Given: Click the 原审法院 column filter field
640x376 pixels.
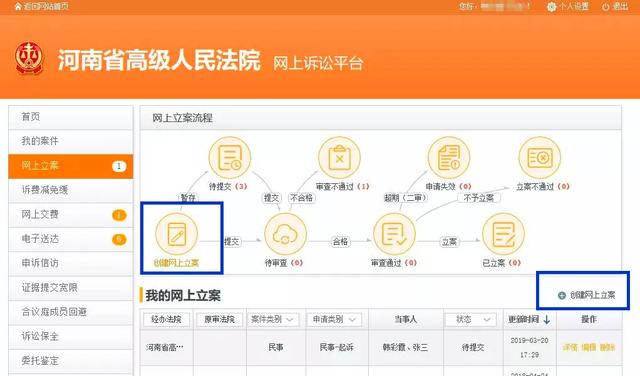Looking at the screenshot, I should pyautogui.click(x=220, y=319).
